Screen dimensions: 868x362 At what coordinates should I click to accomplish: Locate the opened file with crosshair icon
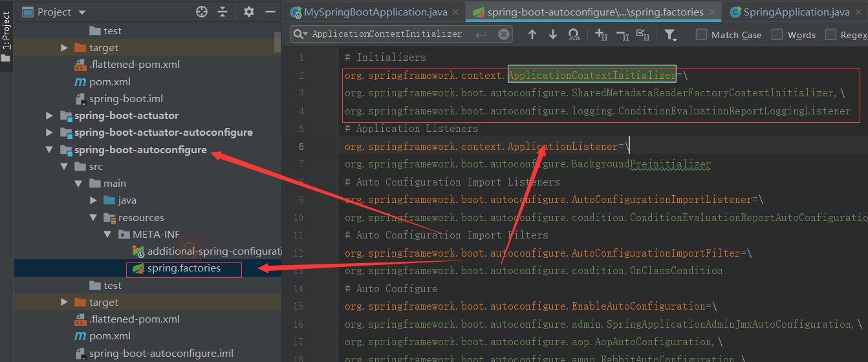202,12
